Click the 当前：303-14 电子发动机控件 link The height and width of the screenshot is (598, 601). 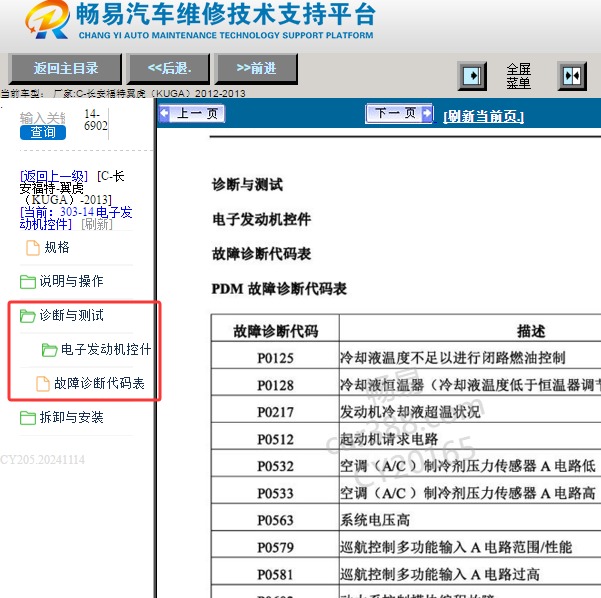pos(76,218)
